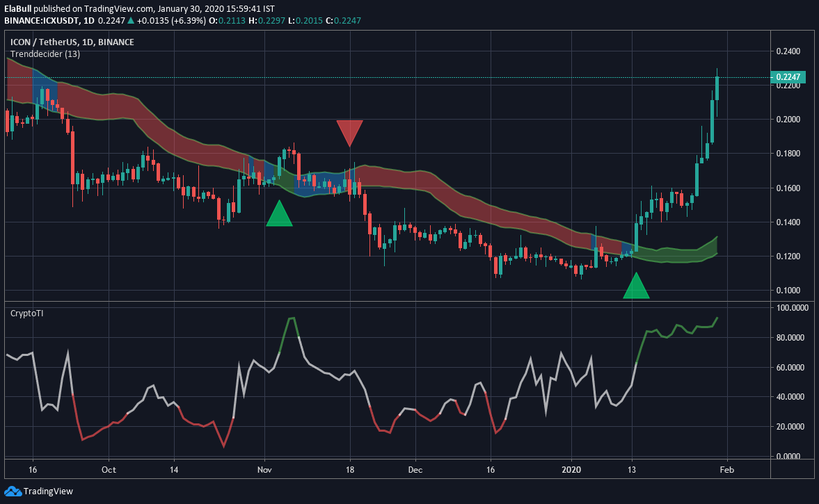Click the CryptoTI line peak in early November
Viewport: 819px width, 504px height.
coord(292,318)
